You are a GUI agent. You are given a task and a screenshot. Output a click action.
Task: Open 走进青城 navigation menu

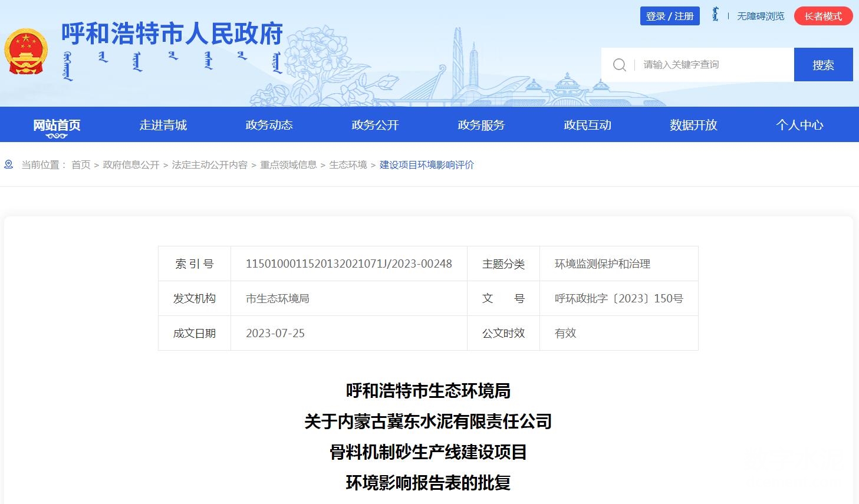click(x=163, y=125)
